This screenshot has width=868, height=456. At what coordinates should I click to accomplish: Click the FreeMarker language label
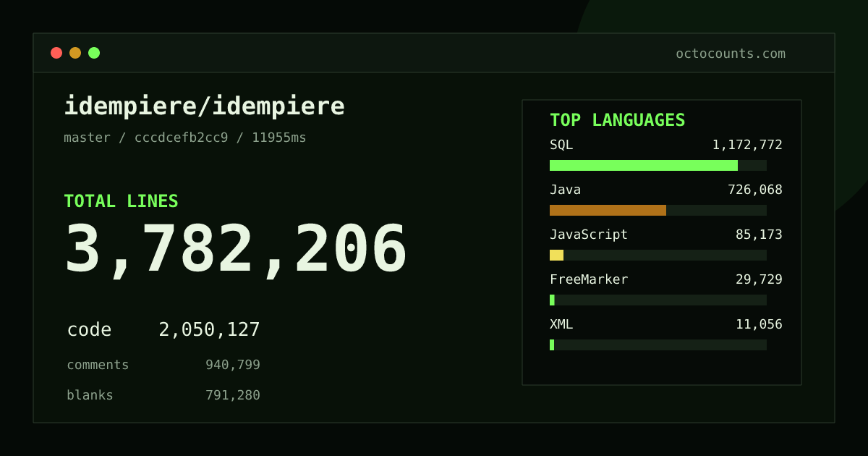point(589,279)
